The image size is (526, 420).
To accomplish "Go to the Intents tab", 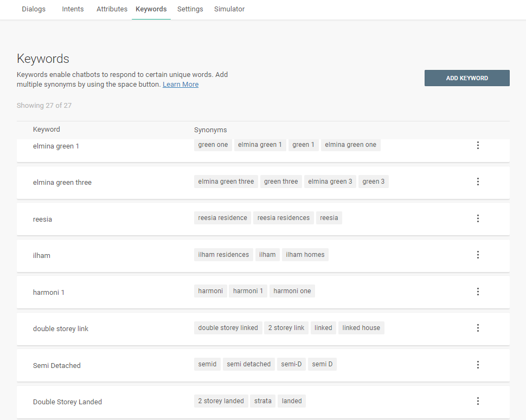I will click(73, 9).
